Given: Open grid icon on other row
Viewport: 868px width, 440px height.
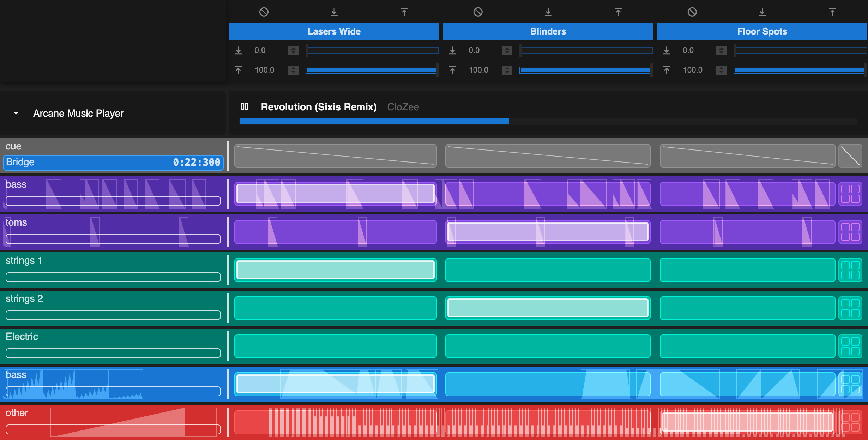Looking at the screenshot, I should coord(850,422).
